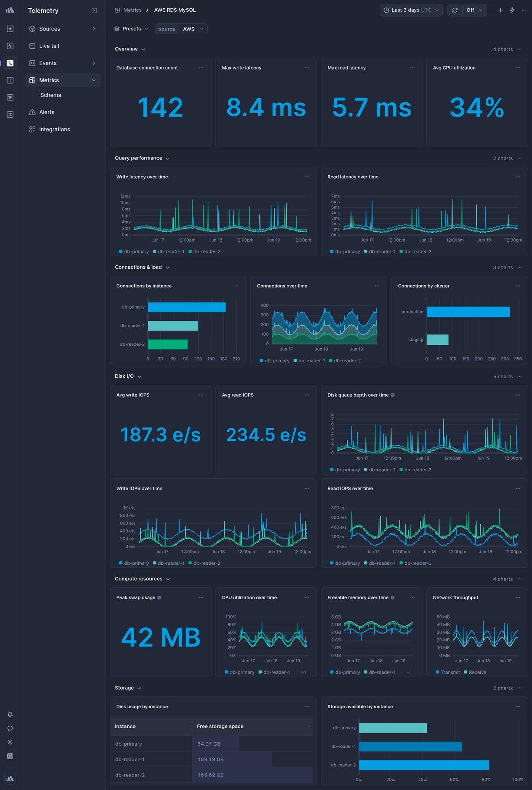Open Overview section more options

point(519,49)
